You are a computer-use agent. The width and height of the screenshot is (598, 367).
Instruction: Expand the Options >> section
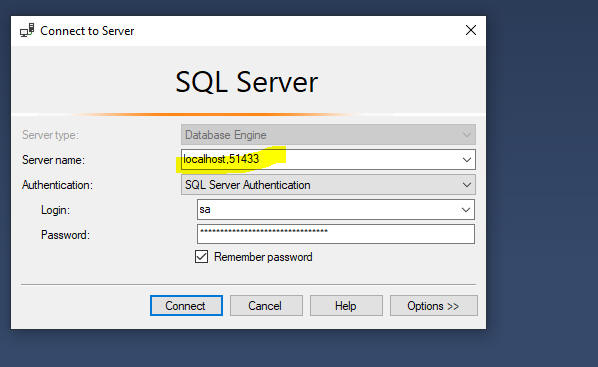click(433, 306)
